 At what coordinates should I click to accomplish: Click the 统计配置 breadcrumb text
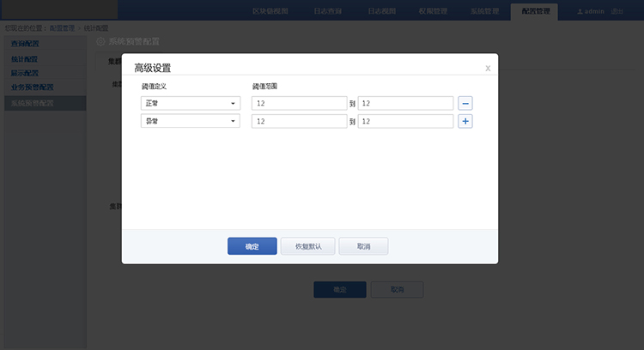pyautogui.click(x=96, y=28)
